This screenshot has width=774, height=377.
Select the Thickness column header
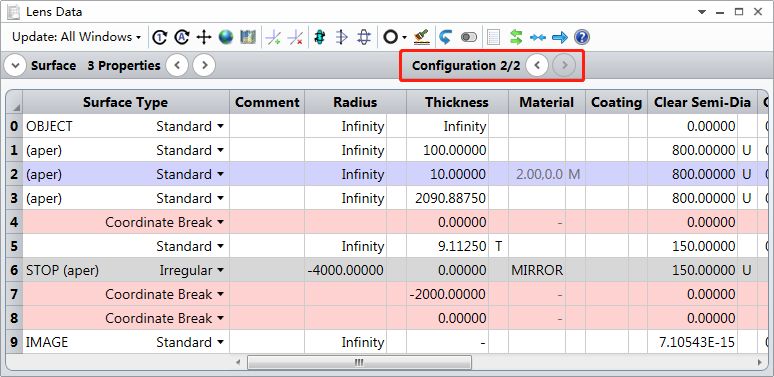point(457,102)
